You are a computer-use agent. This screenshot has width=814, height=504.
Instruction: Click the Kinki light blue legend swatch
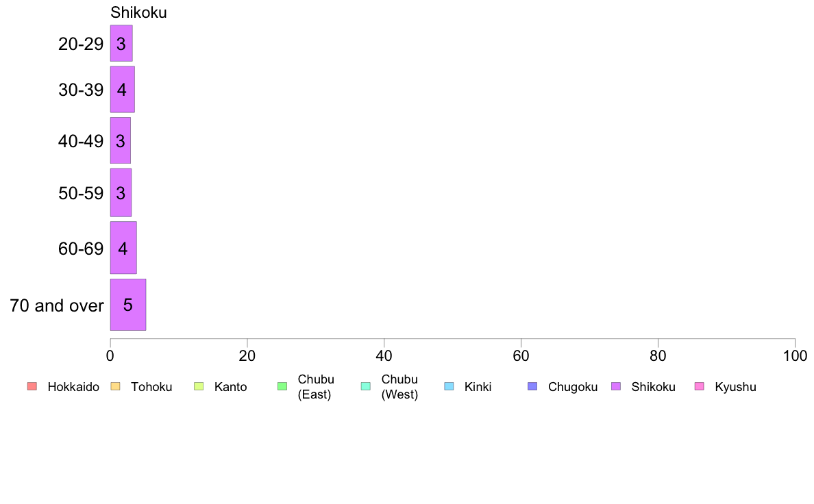pyautogui.click(x=449, y=386)
